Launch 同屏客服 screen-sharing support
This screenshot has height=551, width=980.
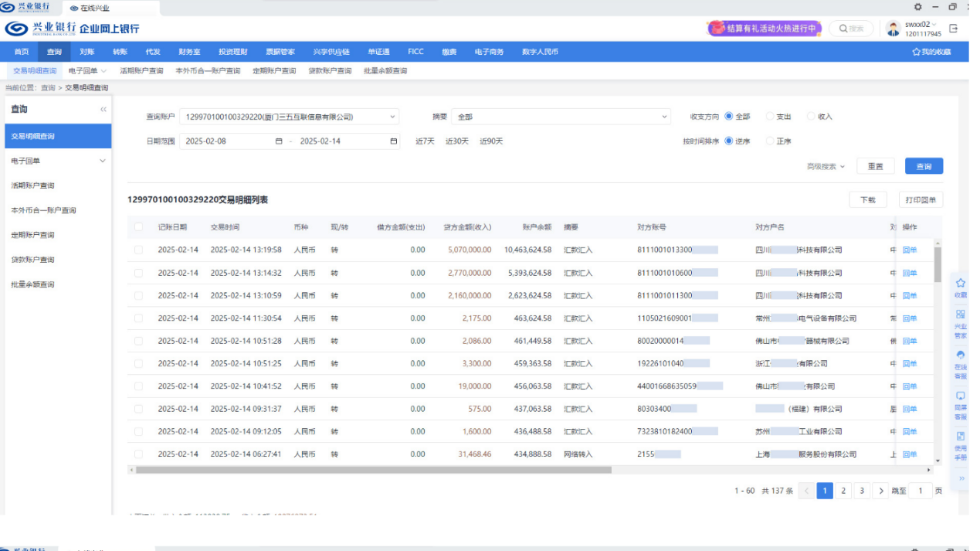click(961, 396)
